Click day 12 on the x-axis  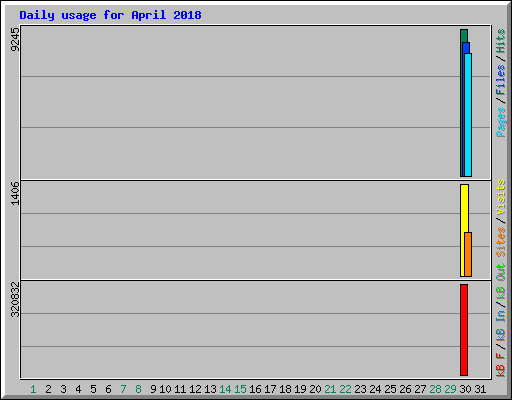point(195,389)
